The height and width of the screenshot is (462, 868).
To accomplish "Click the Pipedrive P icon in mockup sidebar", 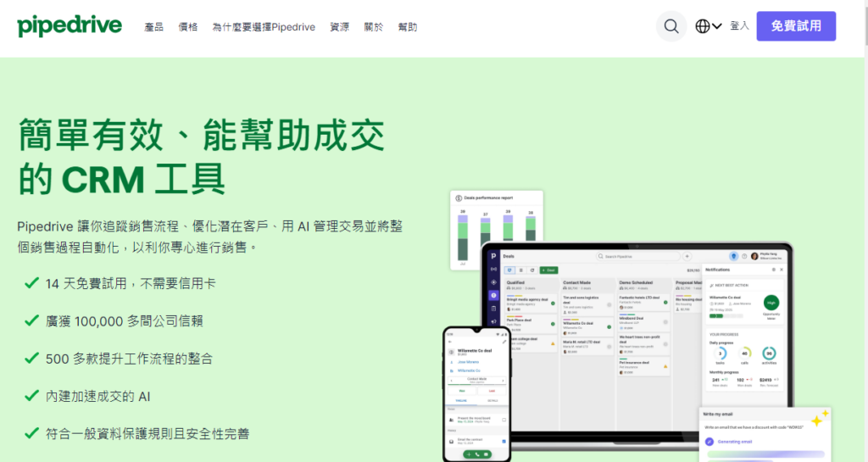I will [x=493, y=256].
